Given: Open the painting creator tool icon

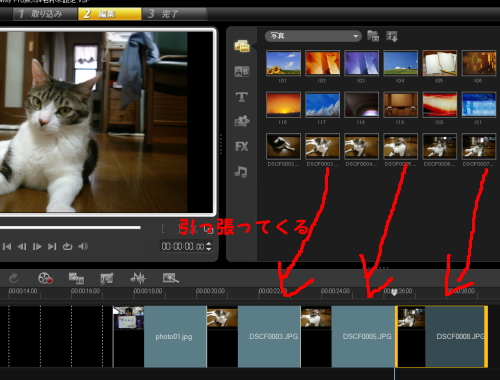Looking at the screenshot, I should [107, 278].
